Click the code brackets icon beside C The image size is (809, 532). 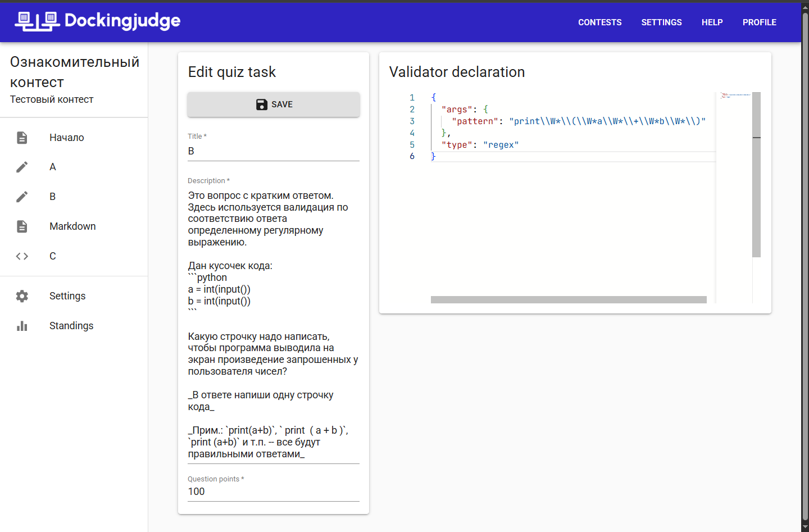tap(22, 256)
